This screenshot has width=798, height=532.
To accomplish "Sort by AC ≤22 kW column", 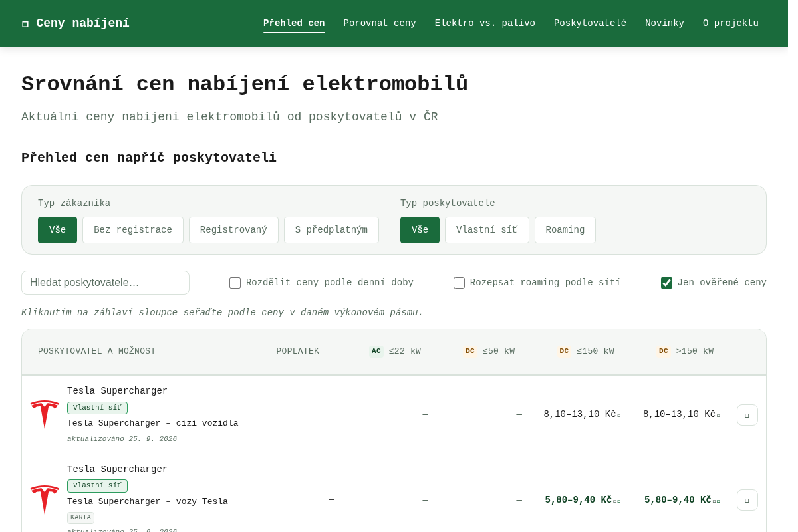I will [x=395, y=351].
